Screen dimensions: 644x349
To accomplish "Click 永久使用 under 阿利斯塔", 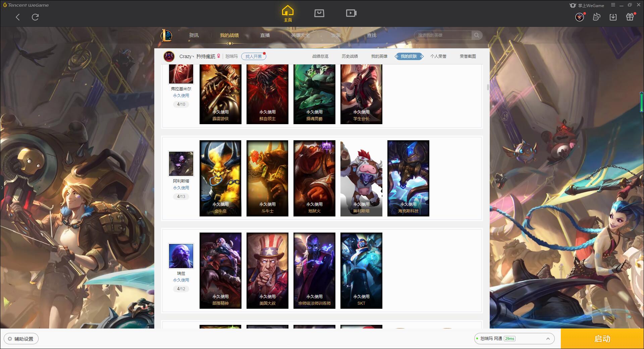I will [x=181, y=188].
